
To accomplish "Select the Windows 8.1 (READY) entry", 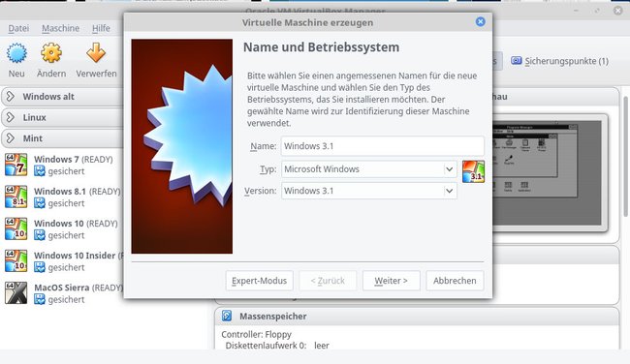I will click(62, 197).
